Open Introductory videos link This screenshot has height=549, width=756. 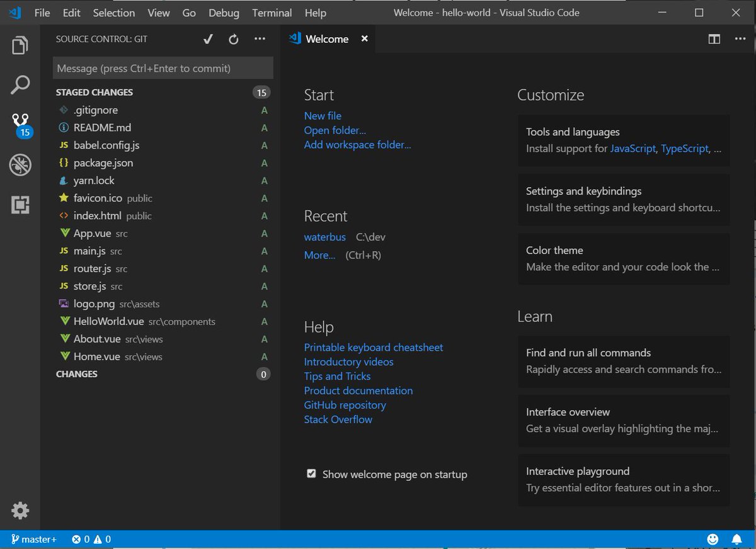point(349,362)
